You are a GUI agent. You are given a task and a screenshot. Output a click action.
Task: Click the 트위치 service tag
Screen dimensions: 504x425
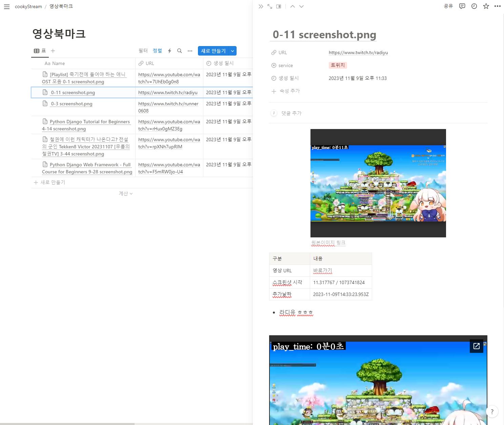[x=338, y=65]
